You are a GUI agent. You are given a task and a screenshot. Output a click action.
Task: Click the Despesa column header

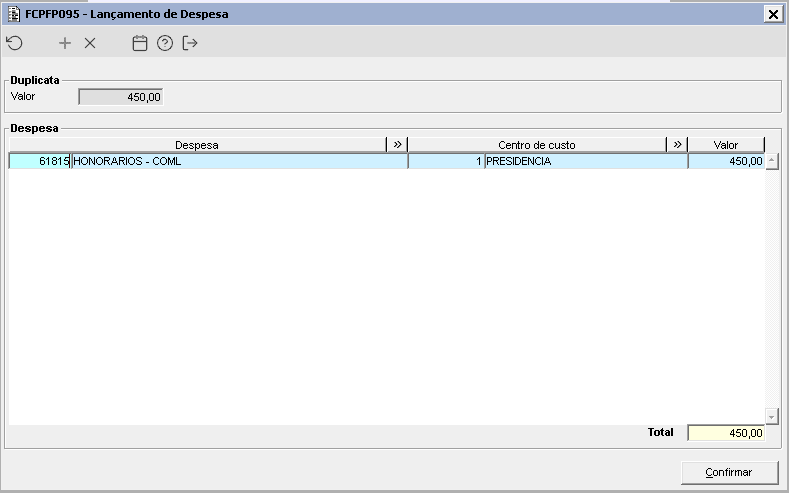197,145
